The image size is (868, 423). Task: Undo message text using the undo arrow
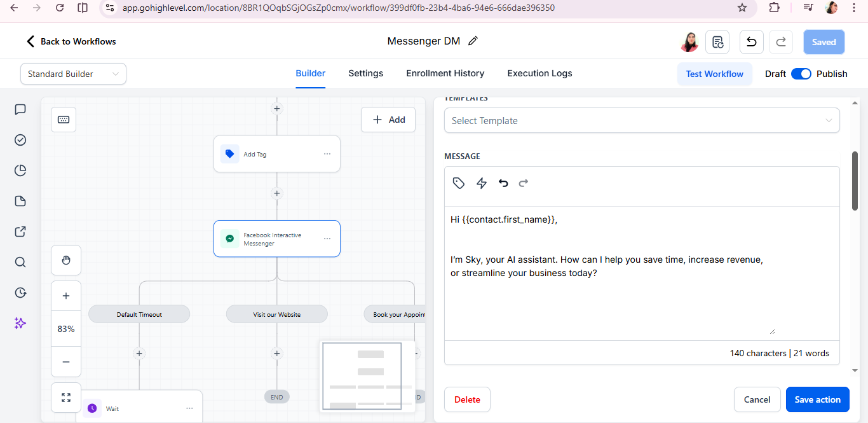point(503,183)
